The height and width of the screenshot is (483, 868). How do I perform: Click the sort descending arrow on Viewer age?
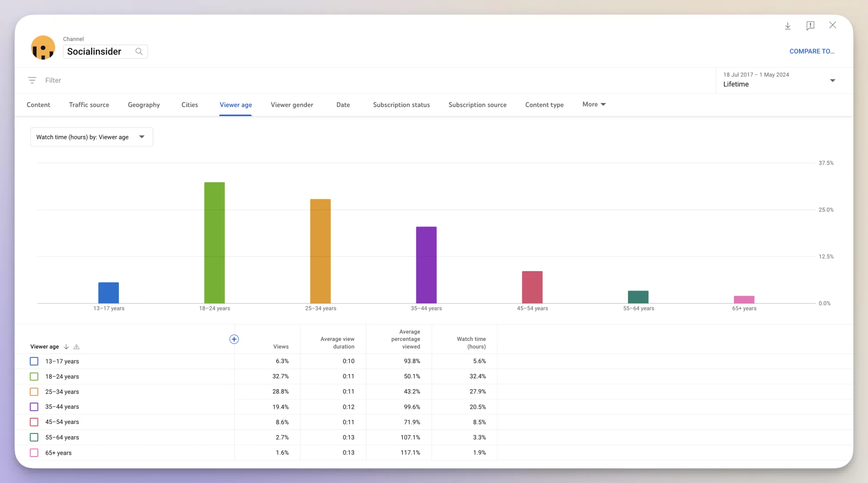[x=66, y=346]
